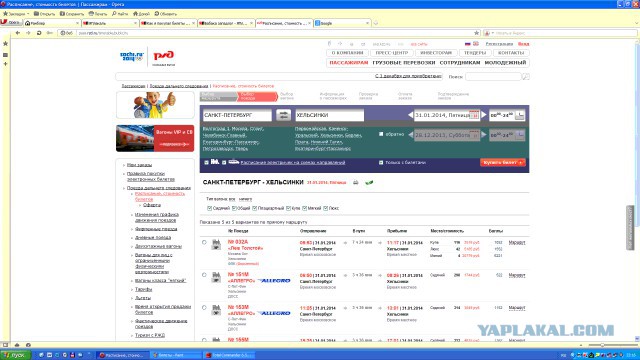The height and width of the screenshot is (360, 640).
Task: Open new tab with plus button
Action: (376, 23)
